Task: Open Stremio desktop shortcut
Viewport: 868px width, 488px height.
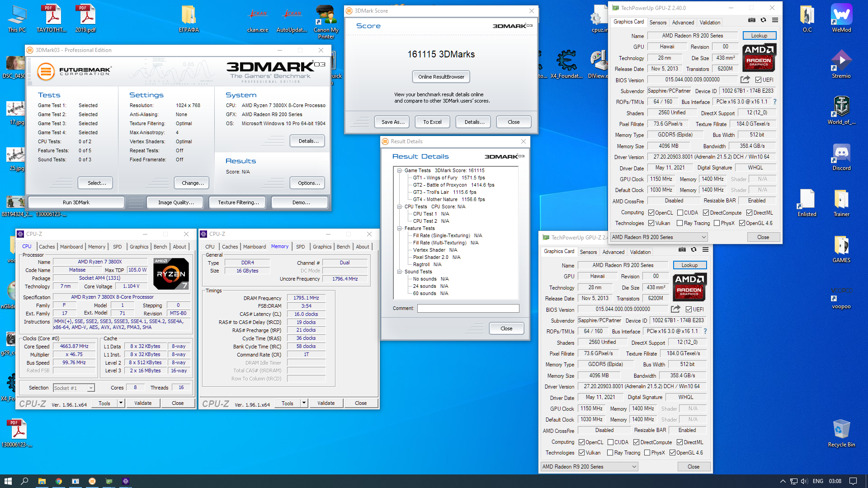Action: click(841, 64)
